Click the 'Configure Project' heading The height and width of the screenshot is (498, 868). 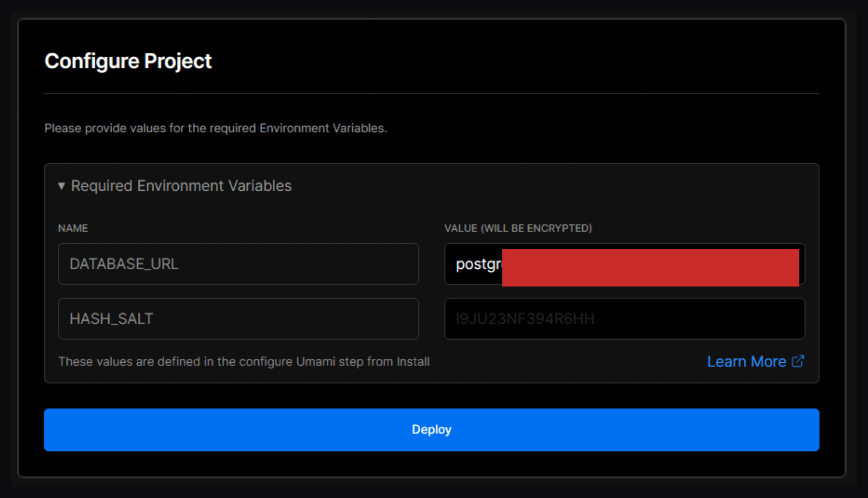pos(128,61)
